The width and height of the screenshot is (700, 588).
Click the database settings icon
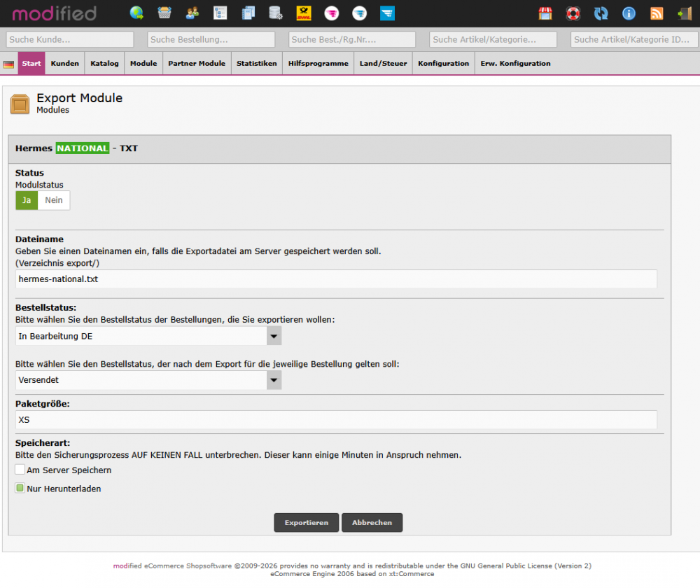[276, 13]
